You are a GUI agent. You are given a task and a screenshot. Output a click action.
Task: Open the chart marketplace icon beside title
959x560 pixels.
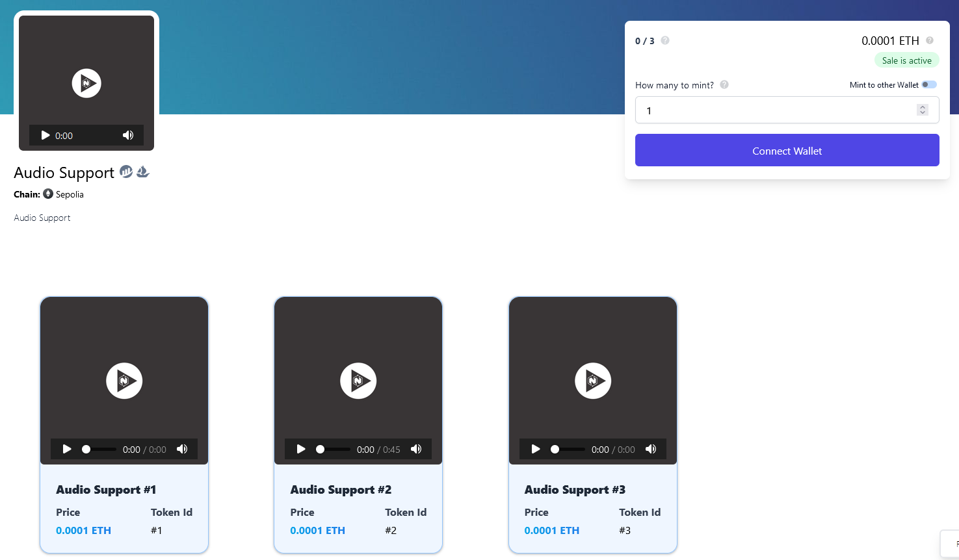126,172
